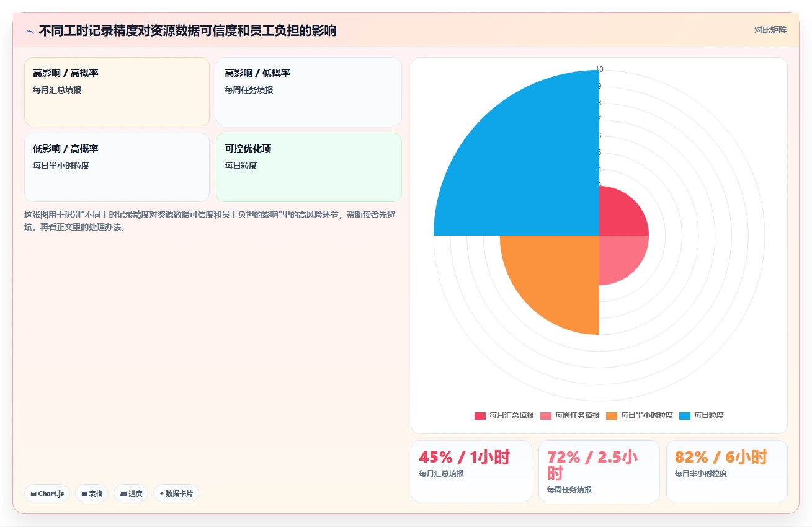Image resolution: width=812 pixels, height=527 pixels.
Task: Click the 72% / 2.5小时 stat card
Action: pyautogui.click(x=599, y=471)
